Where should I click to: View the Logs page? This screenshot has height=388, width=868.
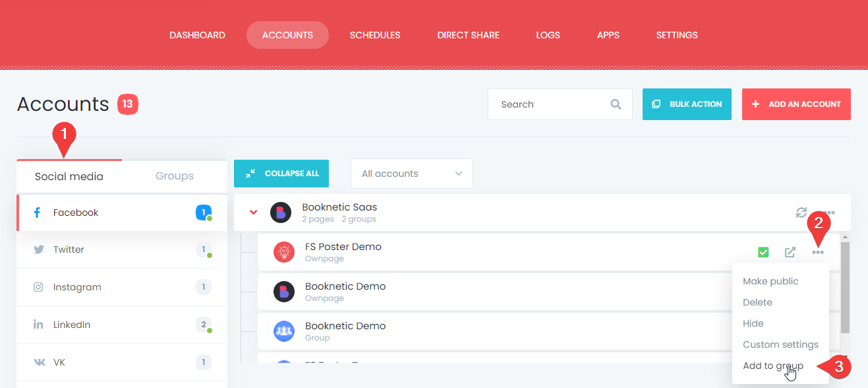[x=548, y=35]
